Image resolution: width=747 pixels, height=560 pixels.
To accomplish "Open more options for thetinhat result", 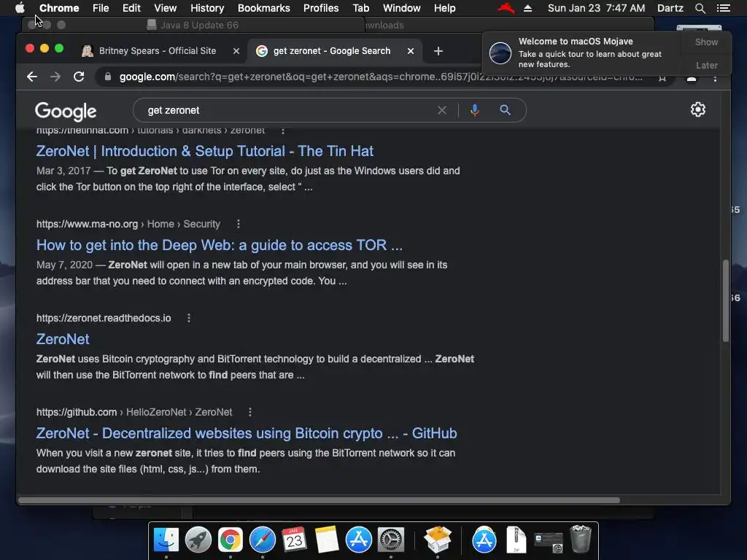I will 283,131.
